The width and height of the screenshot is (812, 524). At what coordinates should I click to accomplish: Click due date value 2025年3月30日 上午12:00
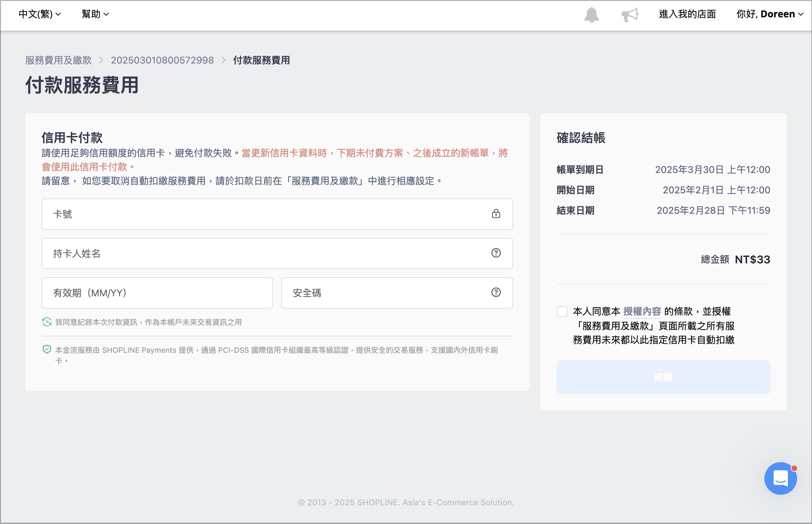(x=713, y=170)
